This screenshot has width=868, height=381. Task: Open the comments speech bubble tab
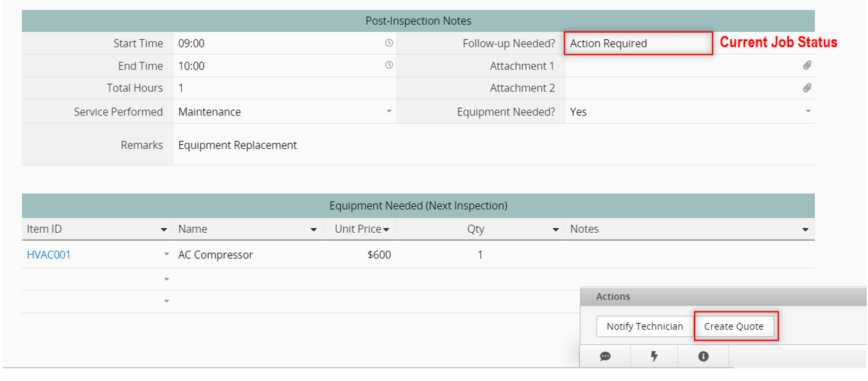click(x=605, y=356)
